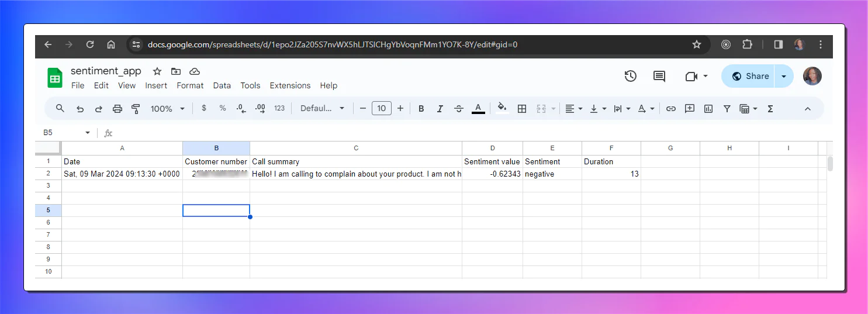
Task: Open cell borders options
Action: [523, 108]
